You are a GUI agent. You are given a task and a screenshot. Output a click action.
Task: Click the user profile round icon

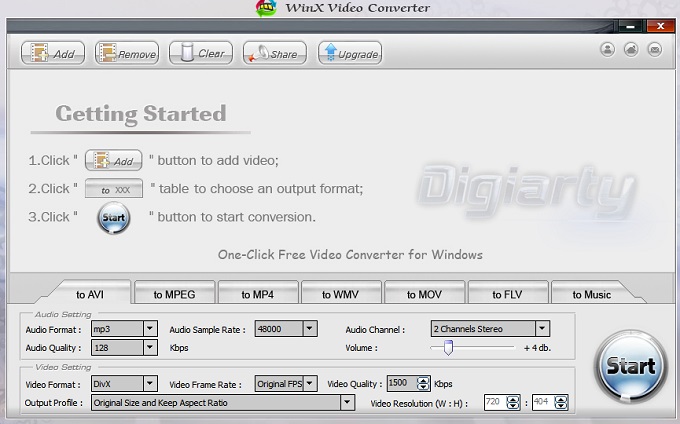click(608, 49)
